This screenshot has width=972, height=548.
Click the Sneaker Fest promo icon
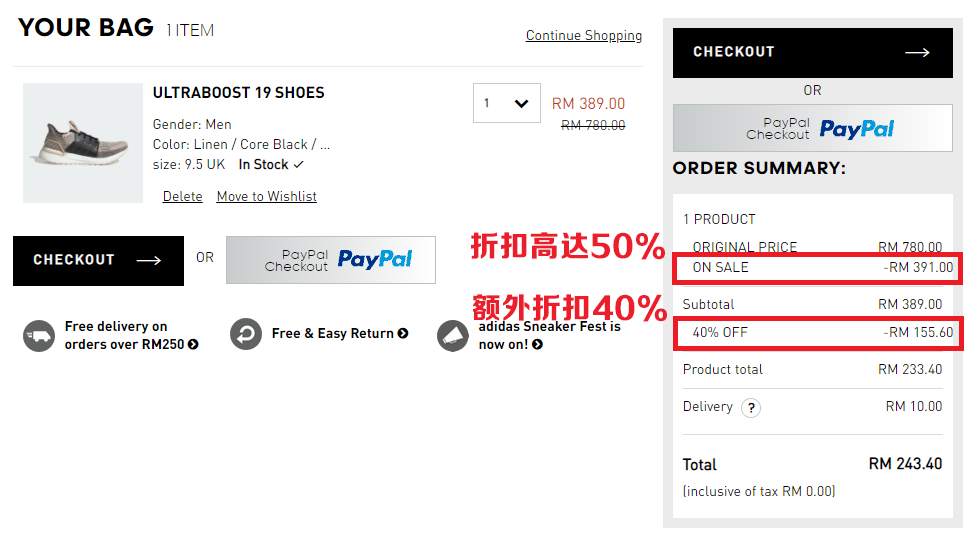(x=453, y=336)
